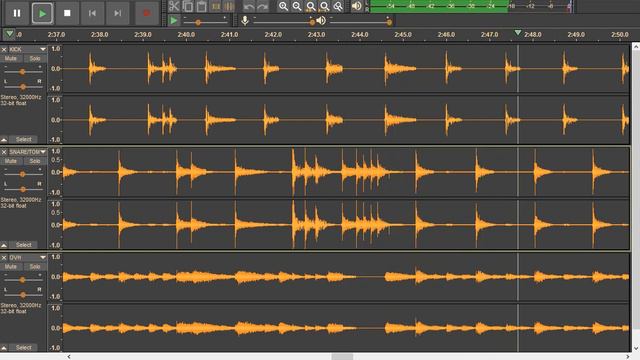Adjust the OVR track pan slider
Image resolution: width=640 pixels, height=360 pixels.
click(22, 294)
